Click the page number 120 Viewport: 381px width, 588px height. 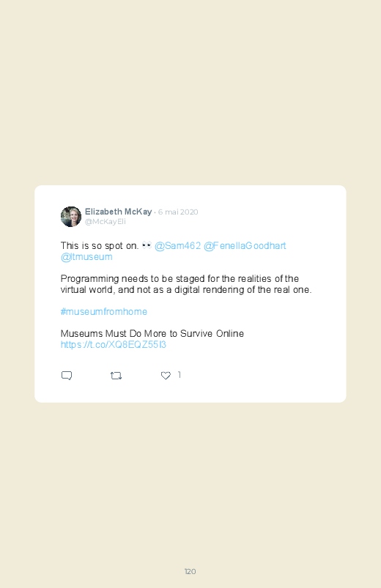[190, 571]
